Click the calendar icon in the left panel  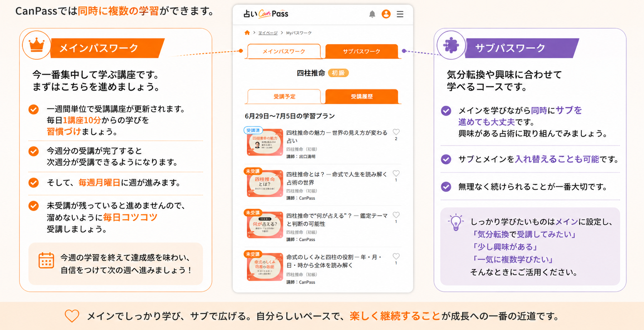tap(46, 261)
